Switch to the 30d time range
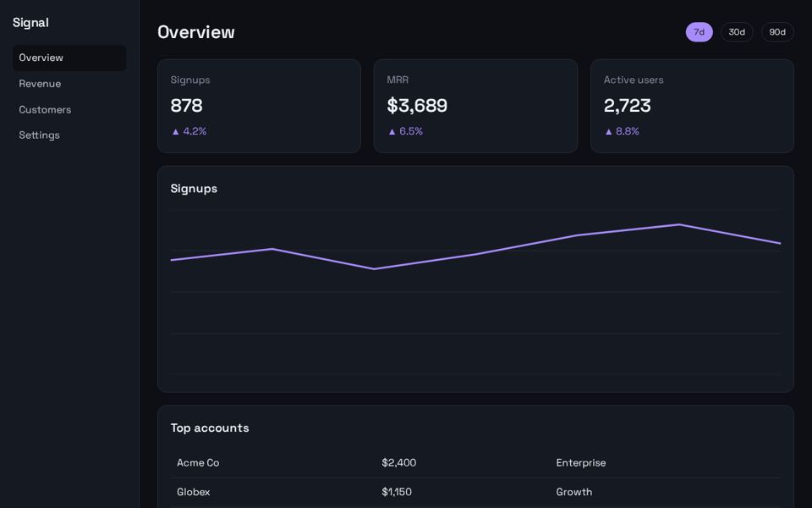 coord(737,32)
